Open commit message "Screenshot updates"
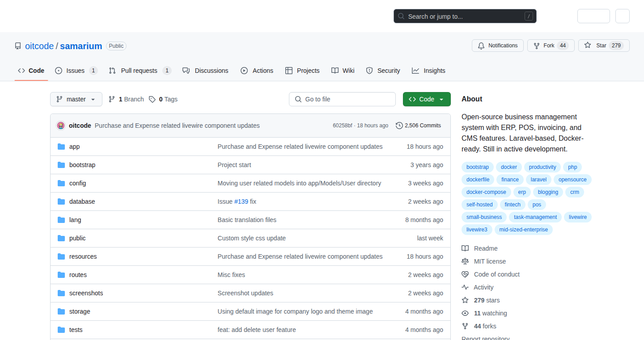The height and width of the screenshot is (340, 644). click(246, 293)
